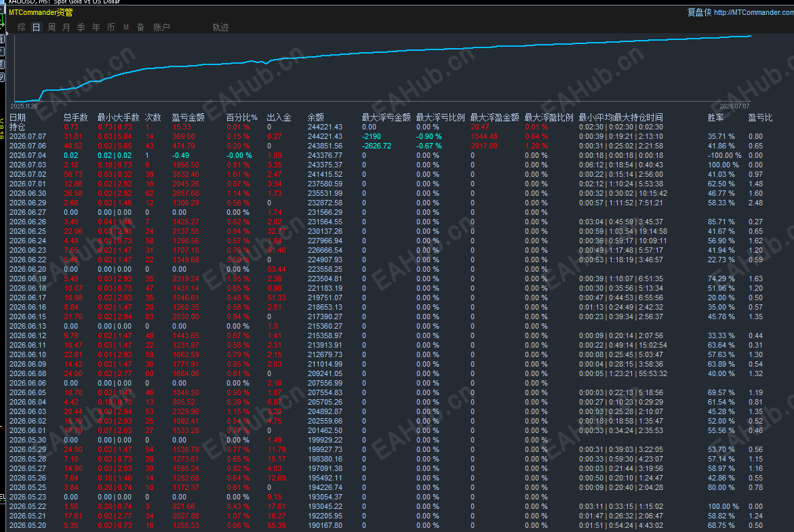
Task: Open the http://MTCommander.com link
Action: coord(754,12)
